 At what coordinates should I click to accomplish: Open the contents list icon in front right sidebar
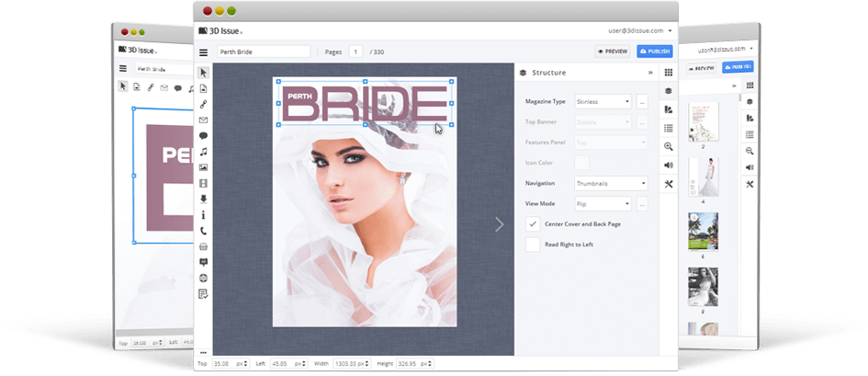[x=668, y=128]
